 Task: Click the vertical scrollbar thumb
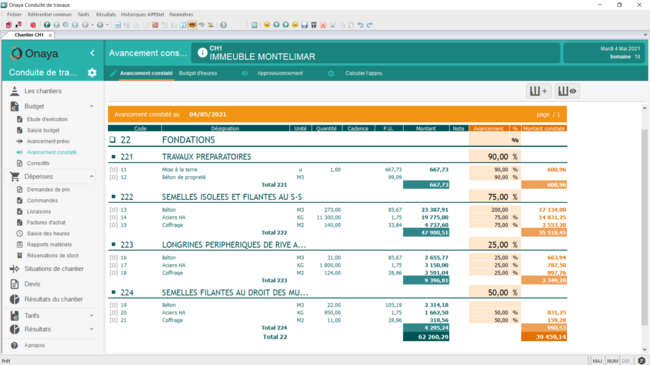click(644, 227)
